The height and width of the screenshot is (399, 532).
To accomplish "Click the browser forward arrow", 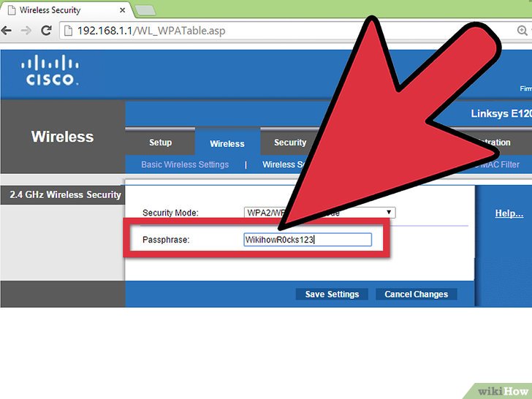I will tap(26, 31).
